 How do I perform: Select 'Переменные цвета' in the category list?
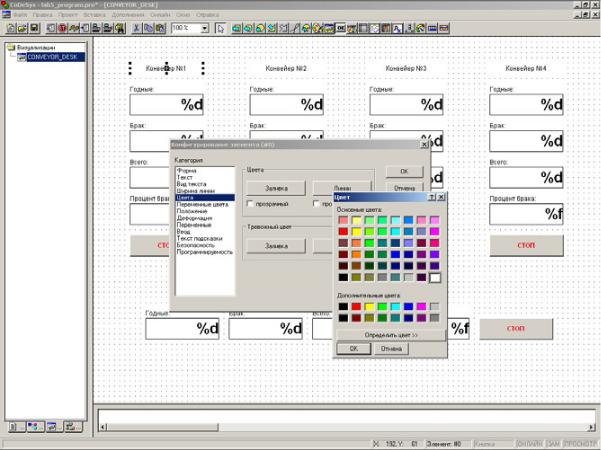(x=203, y=204)
